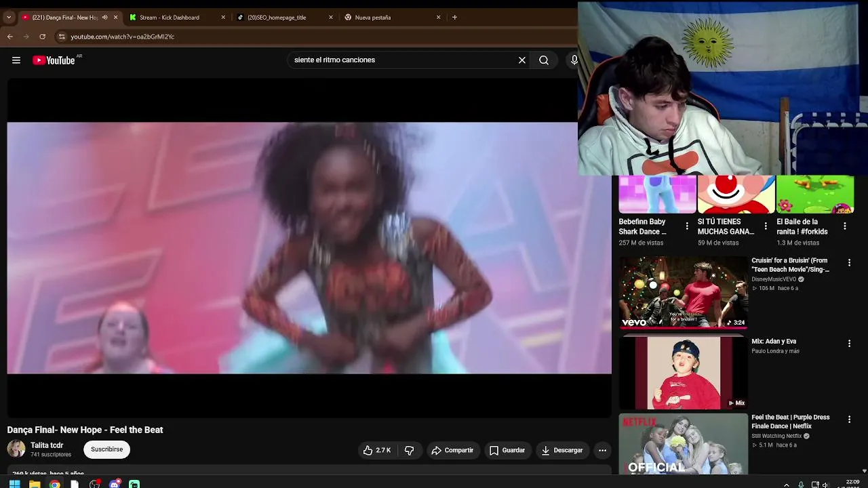Go back in browser history
This screenshot has width=868, height=488.
click(10, 37)
